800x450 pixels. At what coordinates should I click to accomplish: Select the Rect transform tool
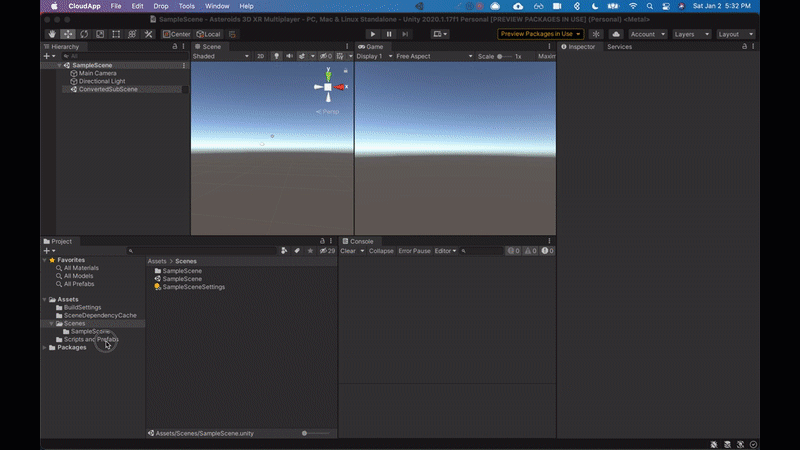click(116, 34)
